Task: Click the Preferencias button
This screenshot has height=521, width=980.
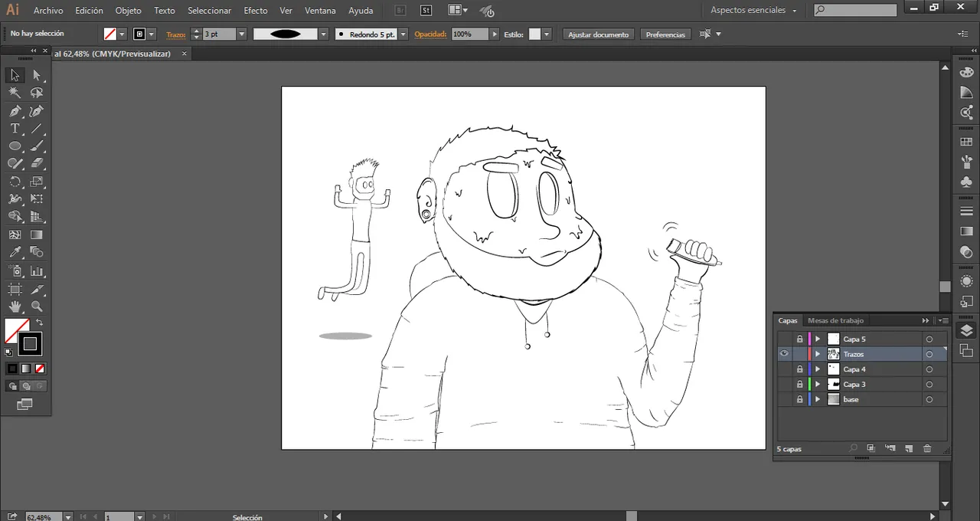Action: (x=665, y=34)
